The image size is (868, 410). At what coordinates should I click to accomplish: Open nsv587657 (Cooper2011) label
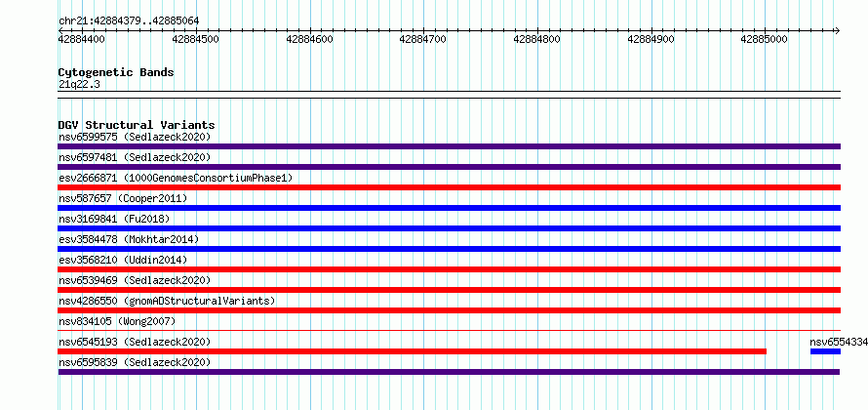point(123,198)
